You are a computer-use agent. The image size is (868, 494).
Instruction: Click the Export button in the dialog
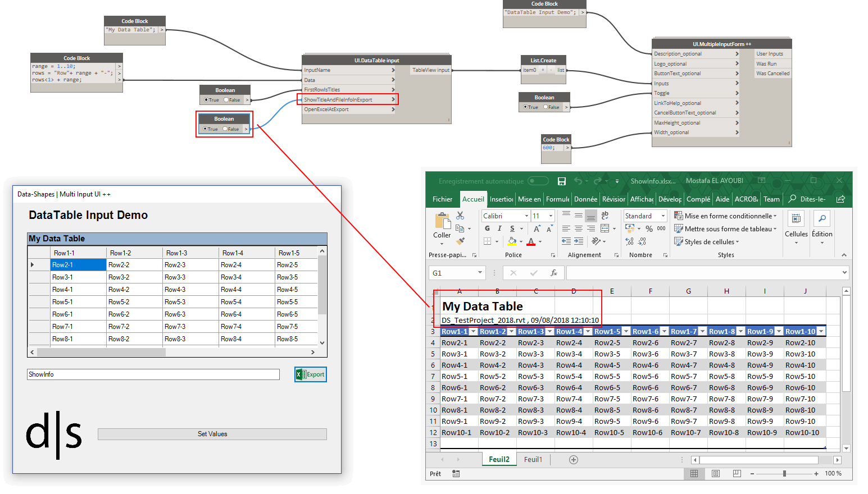311,374
